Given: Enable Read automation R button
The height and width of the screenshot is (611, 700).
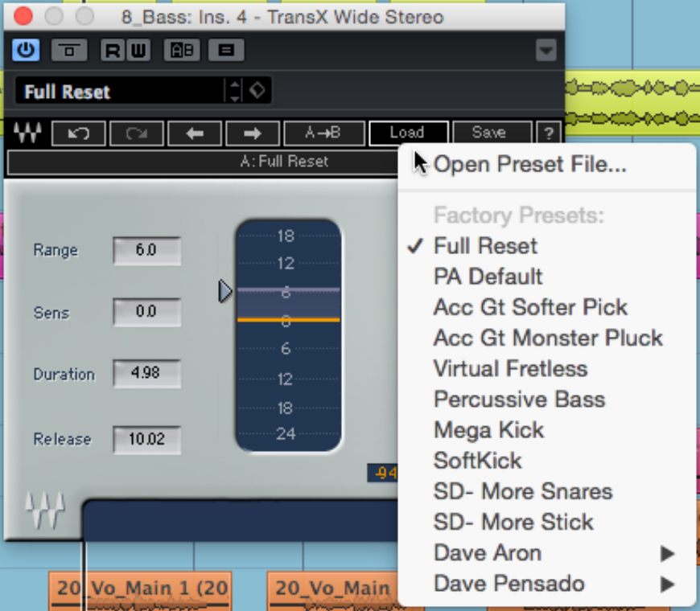Looking at the screenshot, I should (x=113, y=51).
